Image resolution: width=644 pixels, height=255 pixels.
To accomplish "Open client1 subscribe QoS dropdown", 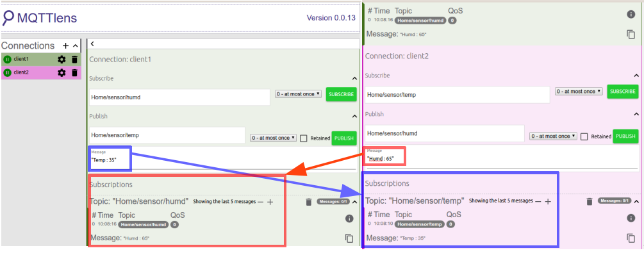I will [x=298, y=94].
